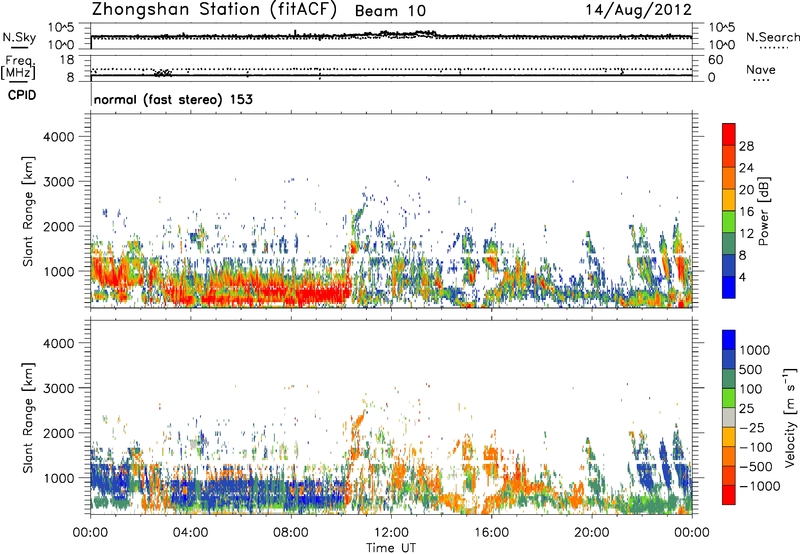Viewport: 800px width, 554px height.
Task: Select the bright blue bottom Power colorbar segment
Action: 729,287
